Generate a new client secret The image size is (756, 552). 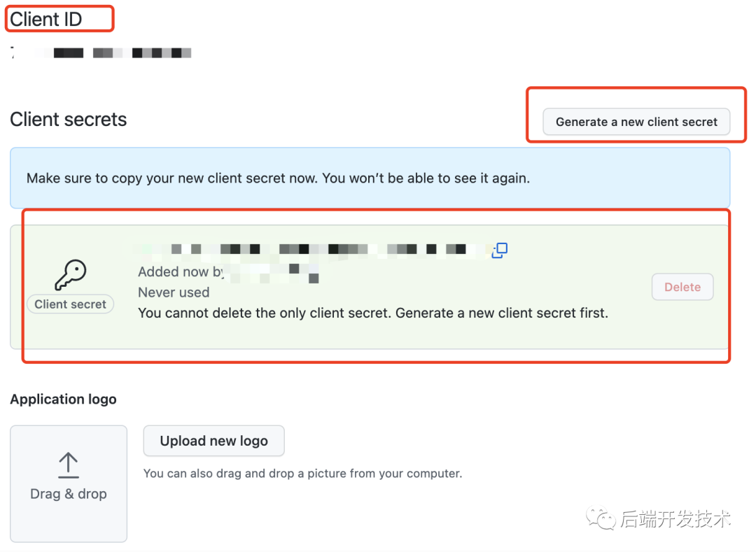(635, 121)
